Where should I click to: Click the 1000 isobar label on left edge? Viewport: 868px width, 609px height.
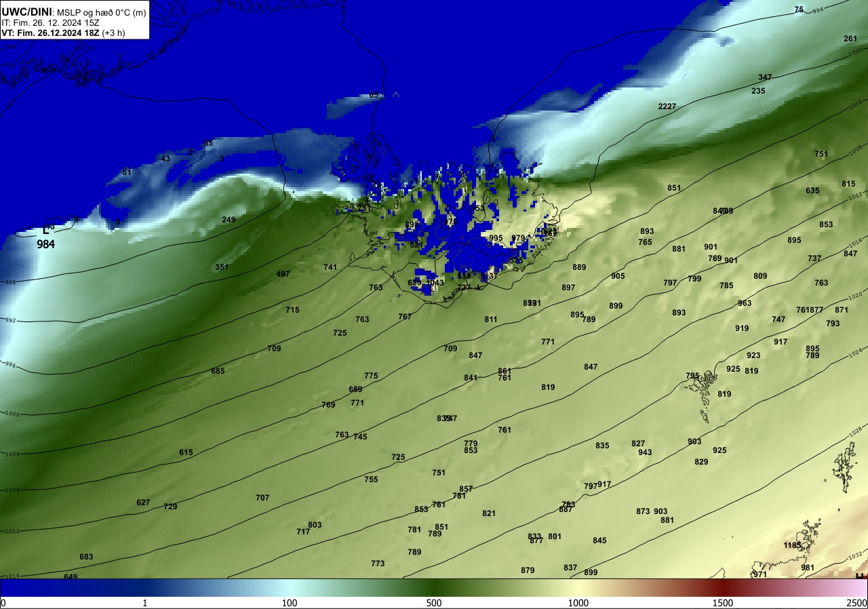pyautogui.click(x=12, y=413)
